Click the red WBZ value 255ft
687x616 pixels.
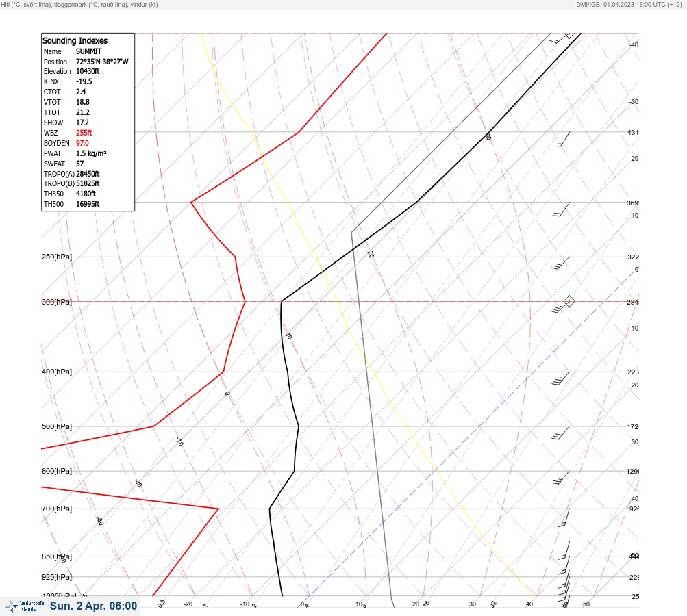pyautogui.click(x=84, y=133)
